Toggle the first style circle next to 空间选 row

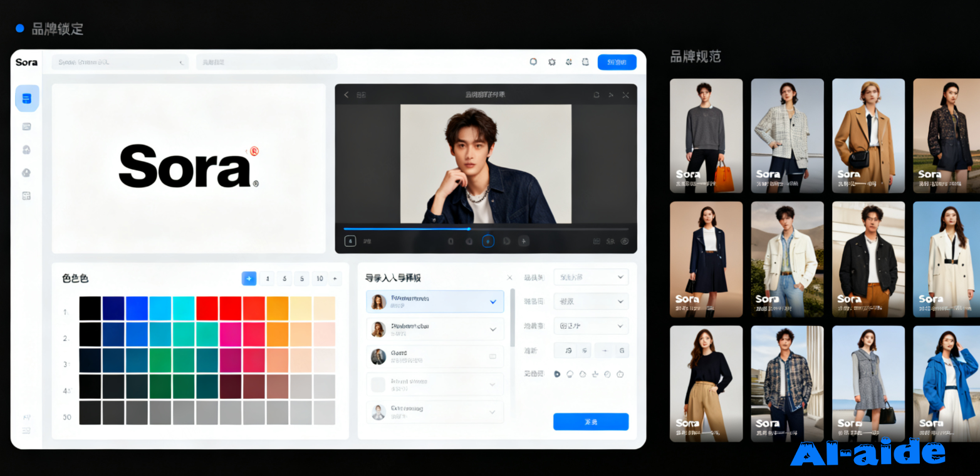click(x=557, y=374)
